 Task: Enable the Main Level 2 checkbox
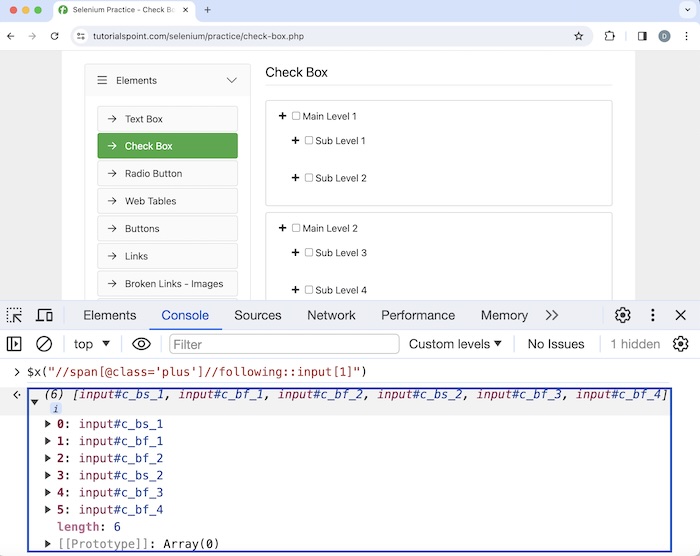[x=296, y=228]
